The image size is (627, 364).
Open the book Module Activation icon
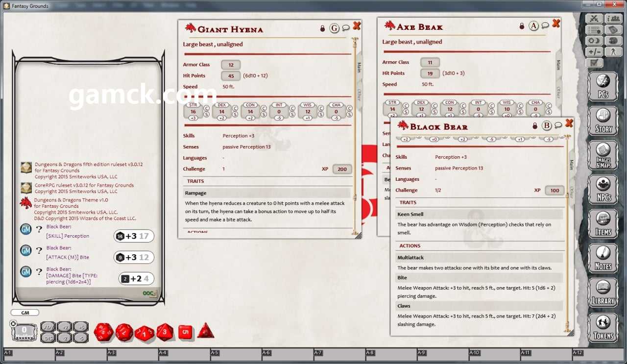coord(613,29)
